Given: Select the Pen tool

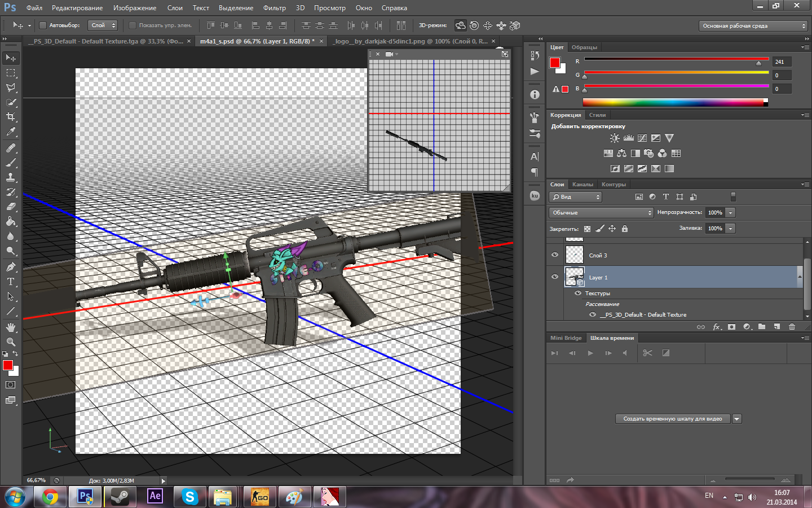Looking at the screenshot, I should (x=11, y=267).
